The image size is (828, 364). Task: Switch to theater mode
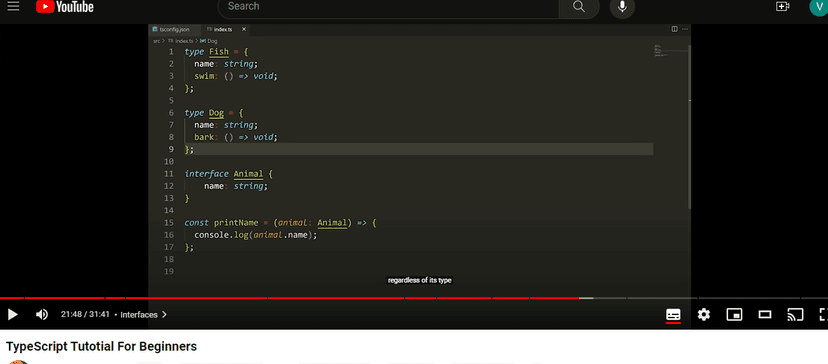point(765,315)
